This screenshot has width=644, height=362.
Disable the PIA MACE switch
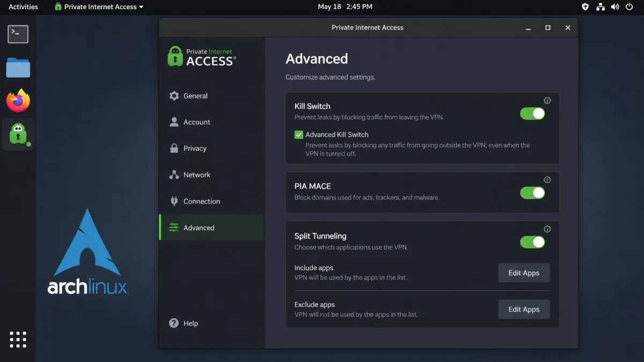coord(532,193)
